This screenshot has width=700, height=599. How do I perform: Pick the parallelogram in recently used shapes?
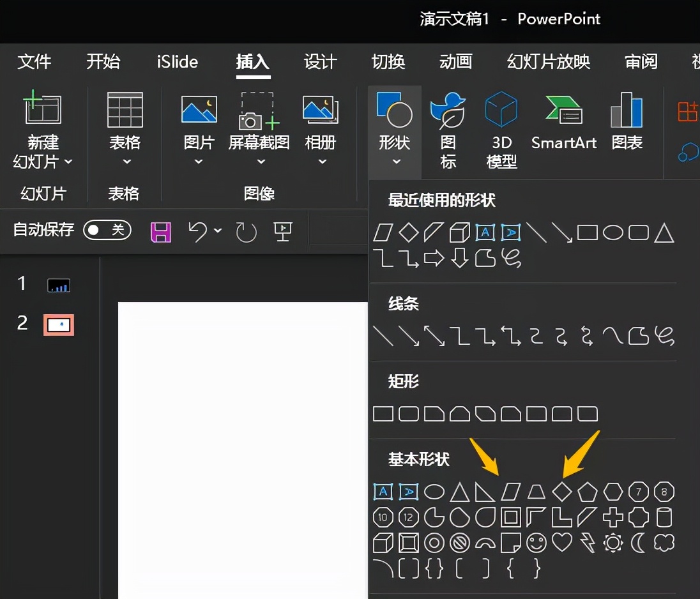tap(383, 232)
